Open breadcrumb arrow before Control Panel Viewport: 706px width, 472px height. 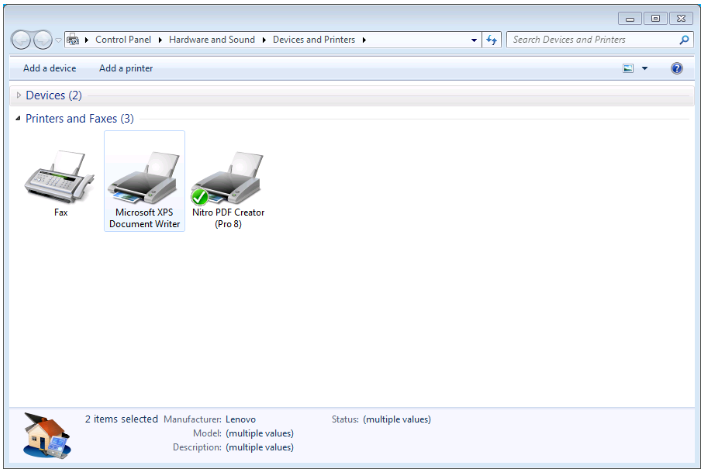[x=86, y=40]
